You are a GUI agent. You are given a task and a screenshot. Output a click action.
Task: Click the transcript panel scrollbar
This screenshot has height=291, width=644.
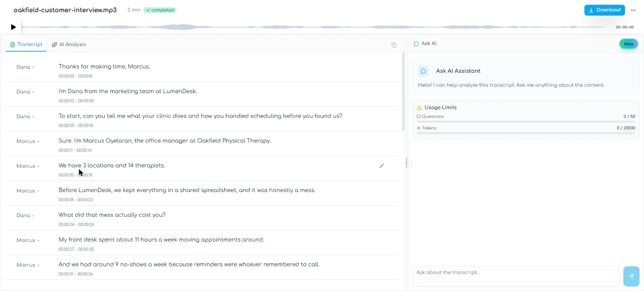click(403, 91)
